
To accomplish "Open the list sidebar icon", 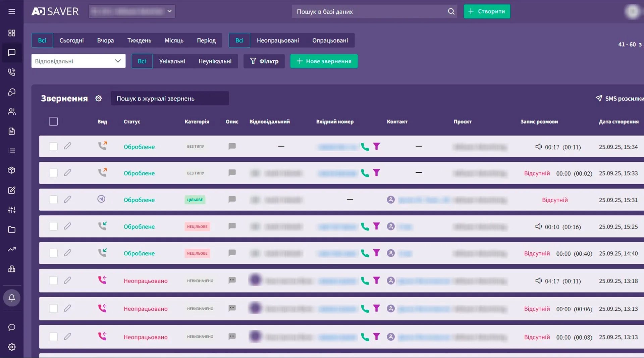I will pos(12,151).
